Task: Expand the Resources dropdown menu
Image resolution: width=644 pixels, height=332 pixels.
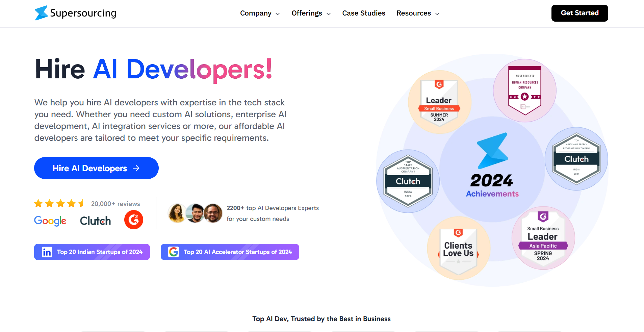Action: [x=418, y=14]
